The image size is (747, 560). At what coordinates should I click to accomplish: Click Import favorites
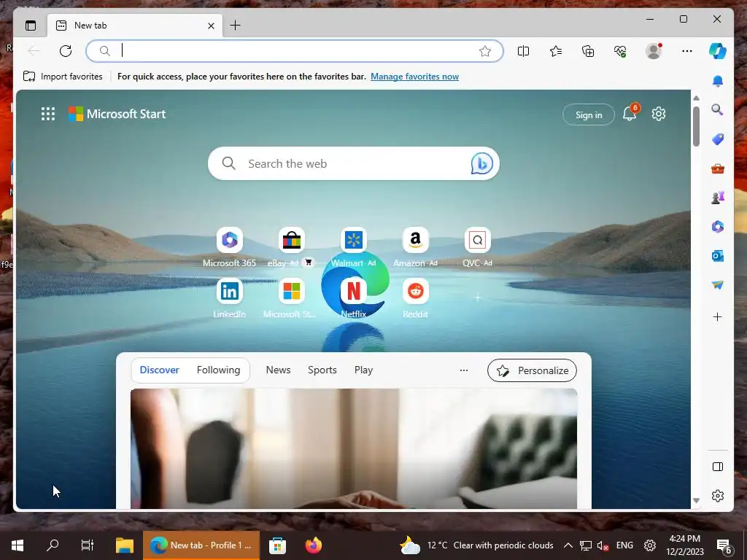pos(63,76)
